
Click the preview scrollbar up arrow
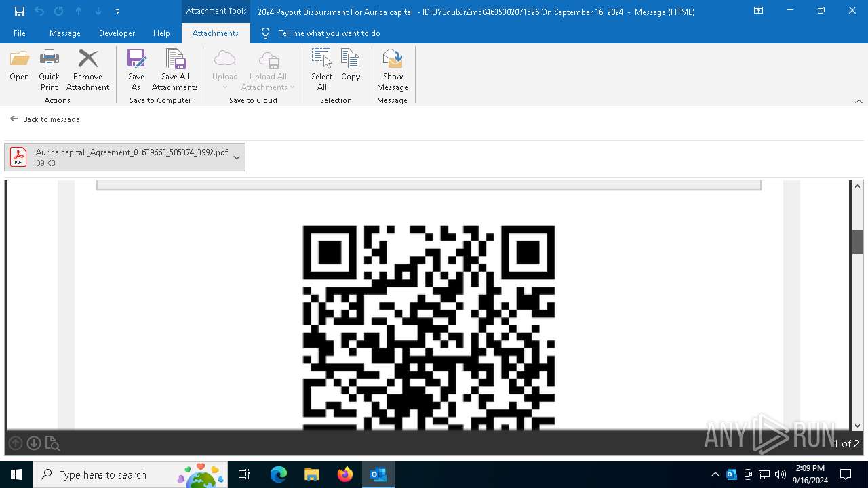(x=857, y=186)
